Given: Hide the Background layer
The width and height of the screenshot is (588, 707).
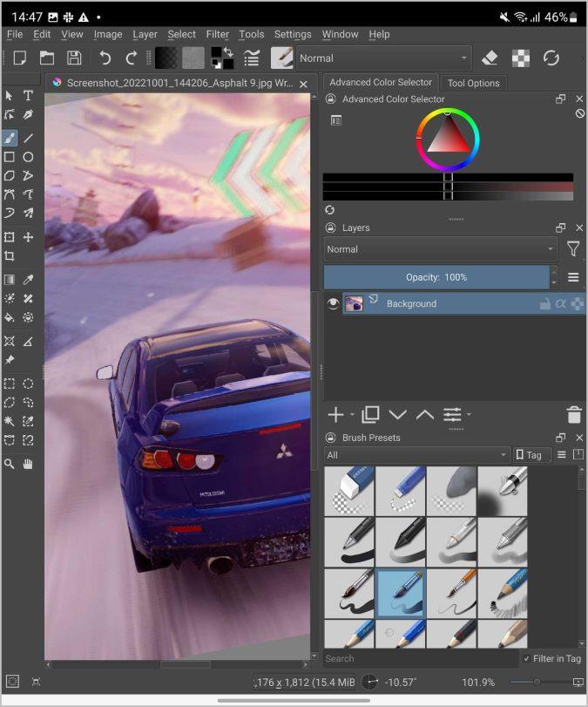Looking at the screenshot, I should point(333,303).
